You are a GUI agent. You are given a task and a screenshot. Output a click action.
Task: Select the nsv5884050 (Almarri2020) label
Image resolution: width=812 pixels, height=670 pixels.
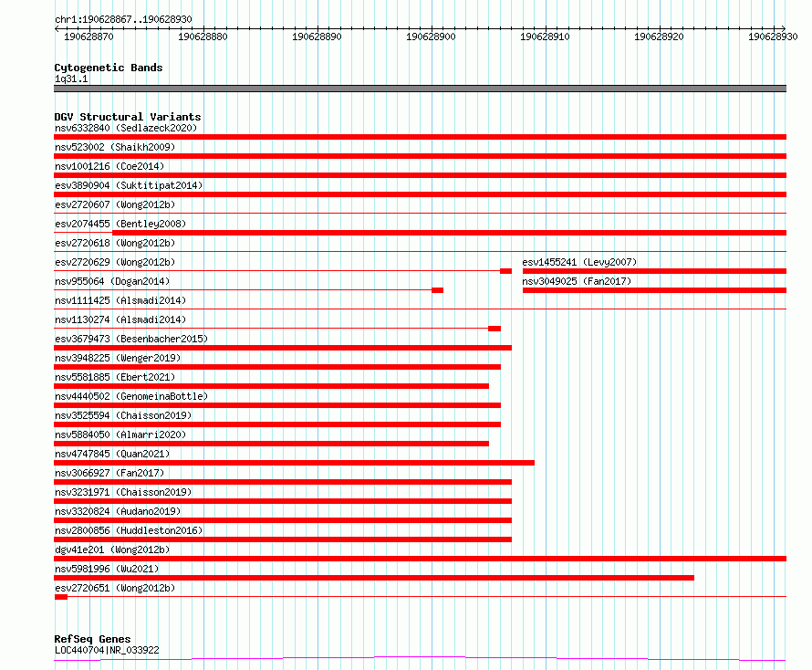coord(120,434)
